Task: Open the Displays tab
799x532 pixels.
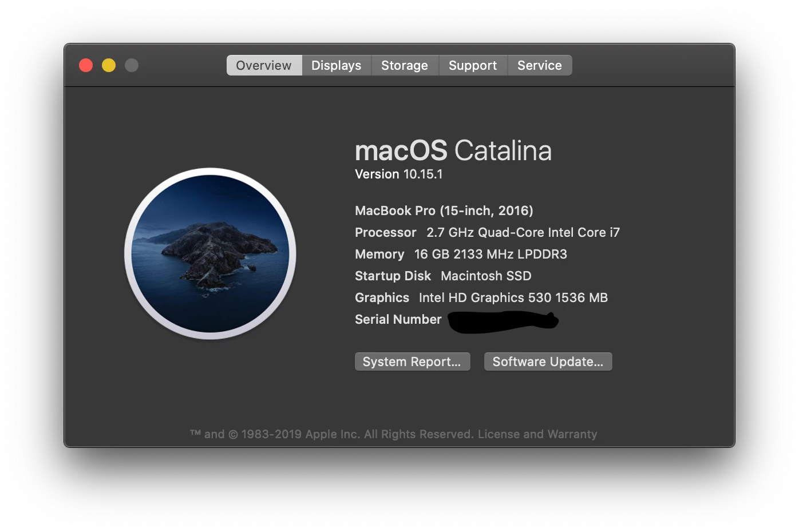Action: coord(337,65)
